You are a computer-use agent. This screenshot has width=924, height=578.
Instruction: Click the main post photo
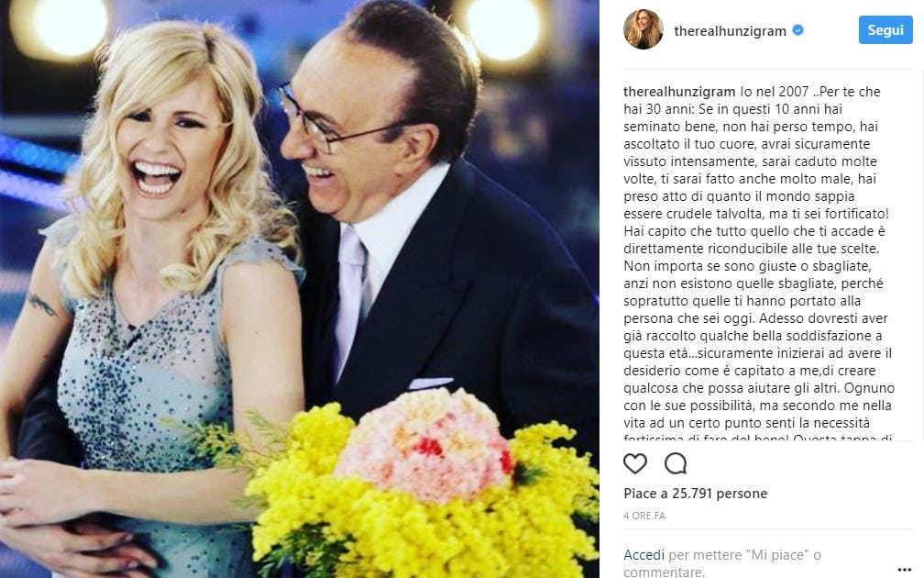(300, 289)
